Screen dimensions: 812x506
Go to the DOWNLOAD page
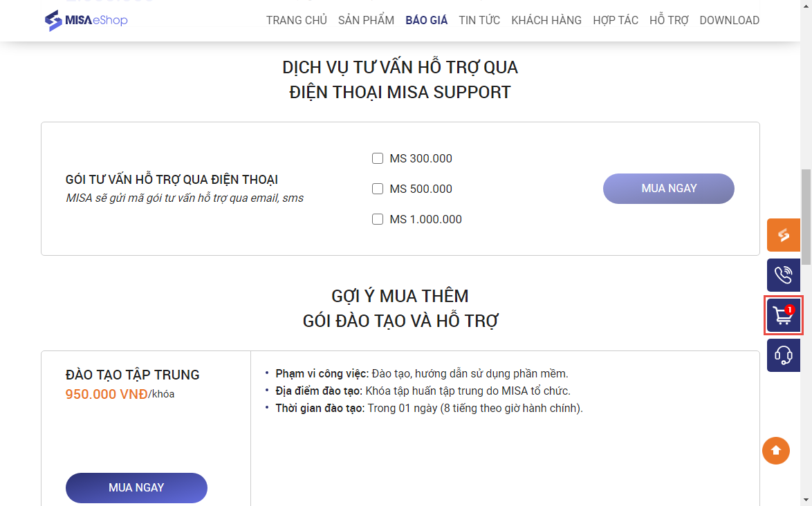point(729,20)
